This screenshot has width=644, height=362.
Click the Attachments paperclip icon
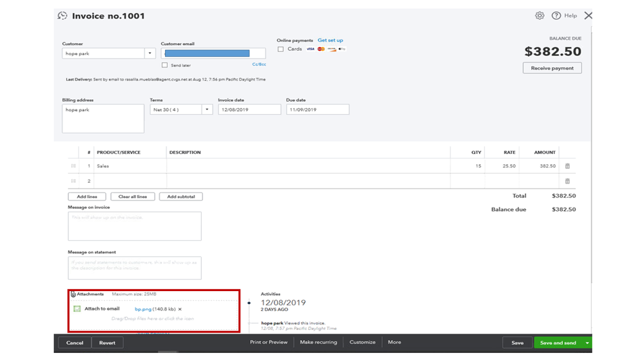click(x=73, y=294)
